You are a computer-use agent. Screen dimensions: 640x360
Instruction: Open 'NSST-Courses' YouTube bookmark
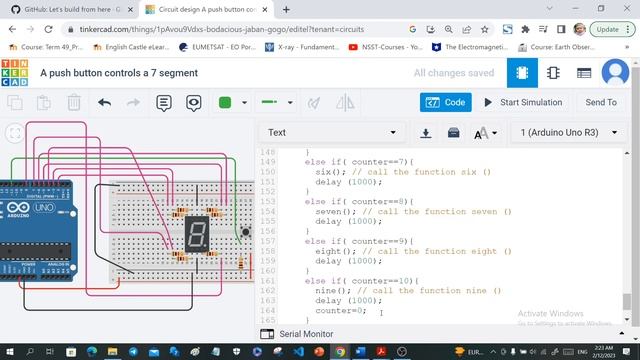click(386, 47)
